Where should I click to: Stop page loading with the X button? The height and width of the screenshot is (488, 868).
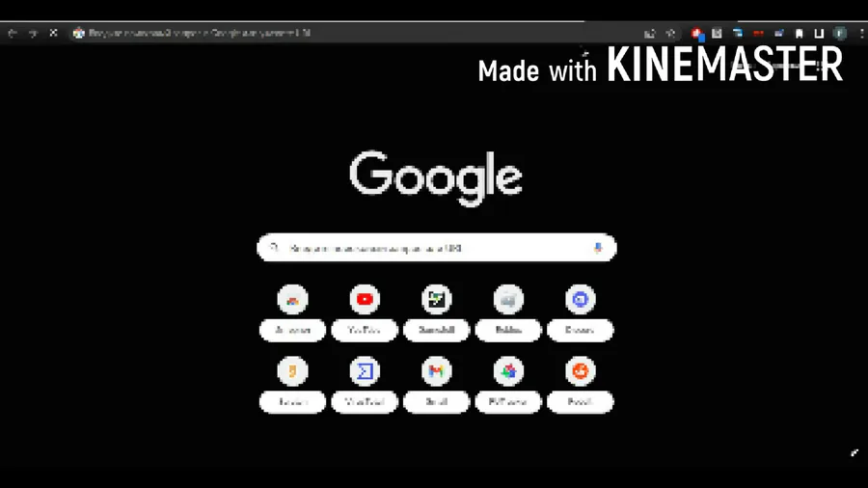click(x=53, y=33)
